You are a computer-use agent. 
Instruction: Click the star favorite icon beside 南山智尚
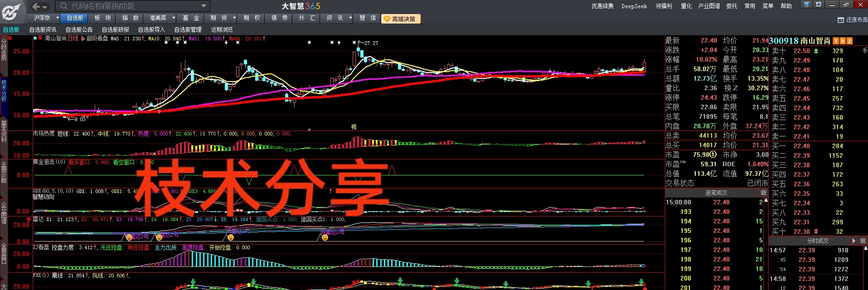click(35, 39)
